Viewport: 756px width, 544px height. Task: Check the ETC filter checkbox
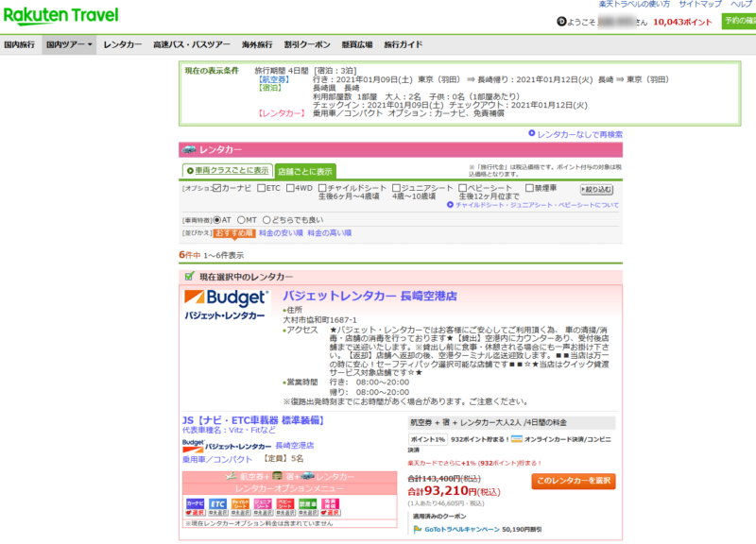pos(262,188)
